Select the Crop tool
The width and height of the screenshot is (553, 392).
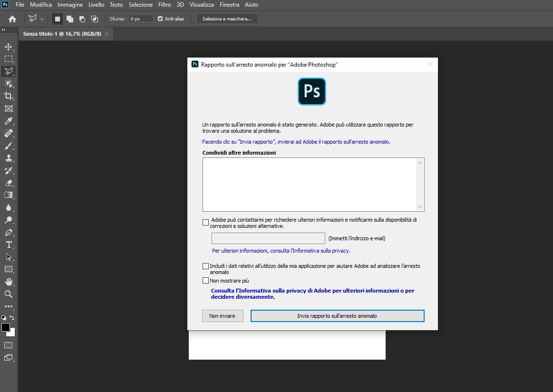click(x=9, y=96)
